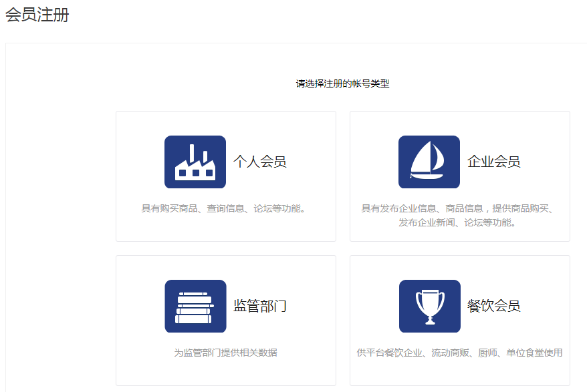The height and width of the screenshot is (392, 587).
Task: Click description 供平台餐饮企业、流动商贩、厨师、单位食堂使用
Action: click(x=460, y=353)
